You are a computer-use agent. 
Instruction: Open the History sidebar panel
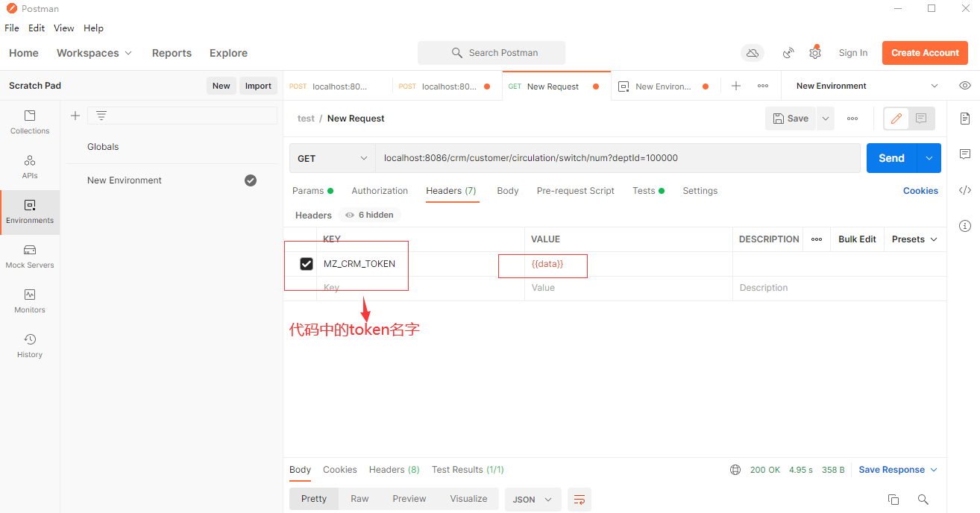(x=30, y=346)
